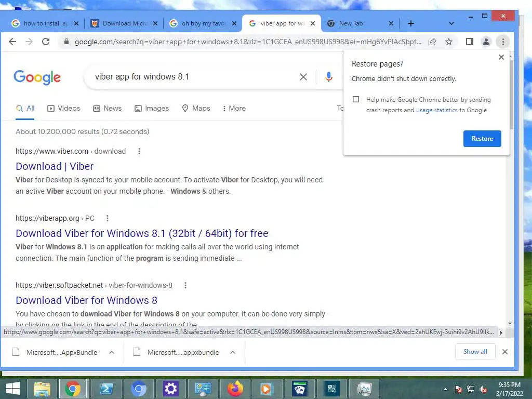Close the New Tab tab
Screen dimensions: 532x399
tap(391, 23)
